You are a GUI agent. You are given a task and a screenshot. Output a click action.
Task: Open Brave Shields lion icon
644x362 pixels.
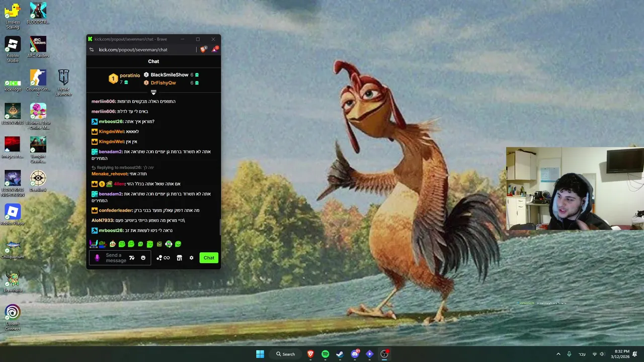click(x=203, y=49)
